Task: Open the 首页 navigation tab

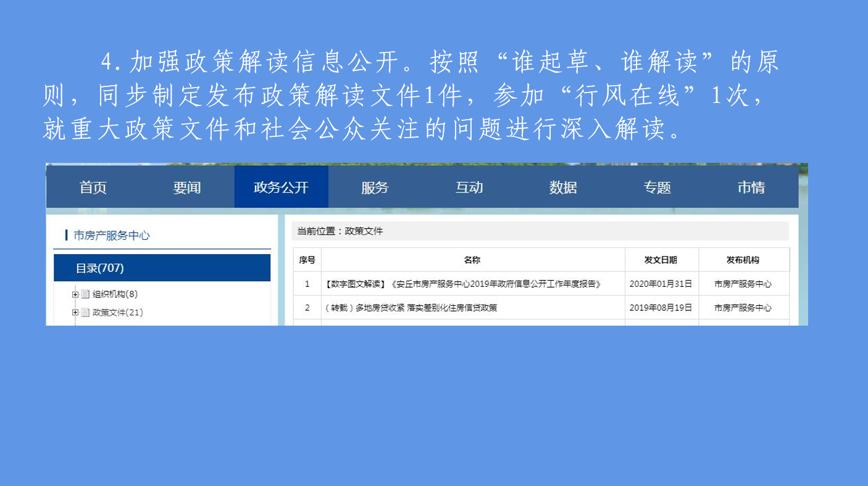Action: point(93,187)
